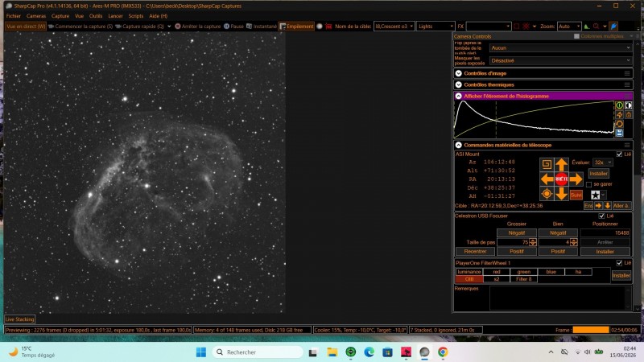644x362 pixels.
Task: Click the Windows Start button
Action: click(x=201, y=352)
